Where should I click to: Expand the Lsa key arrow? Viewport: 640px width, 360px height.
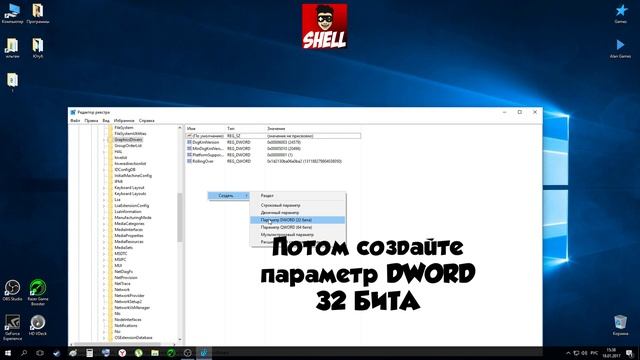105,200
